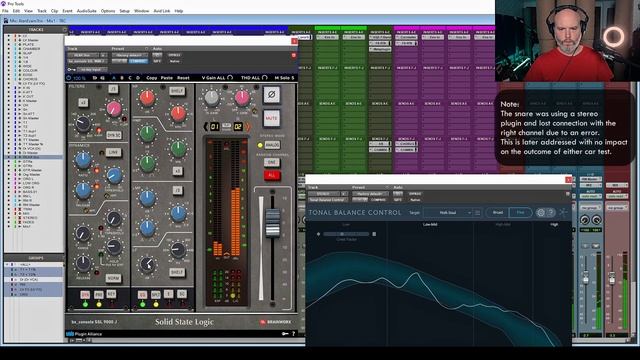Click the SSL channel MUTE button

coord(271,118)
